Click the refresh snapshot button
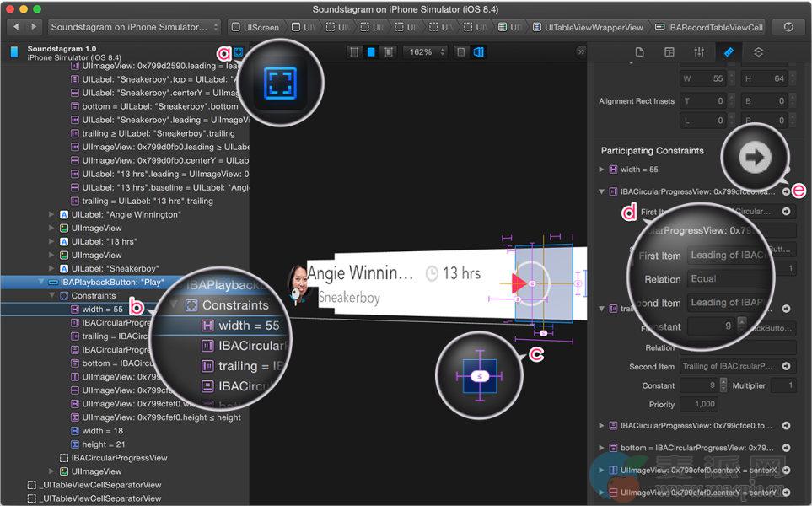Image resolution: width=812 pixels, height=506 pixels. pos(788,27)
